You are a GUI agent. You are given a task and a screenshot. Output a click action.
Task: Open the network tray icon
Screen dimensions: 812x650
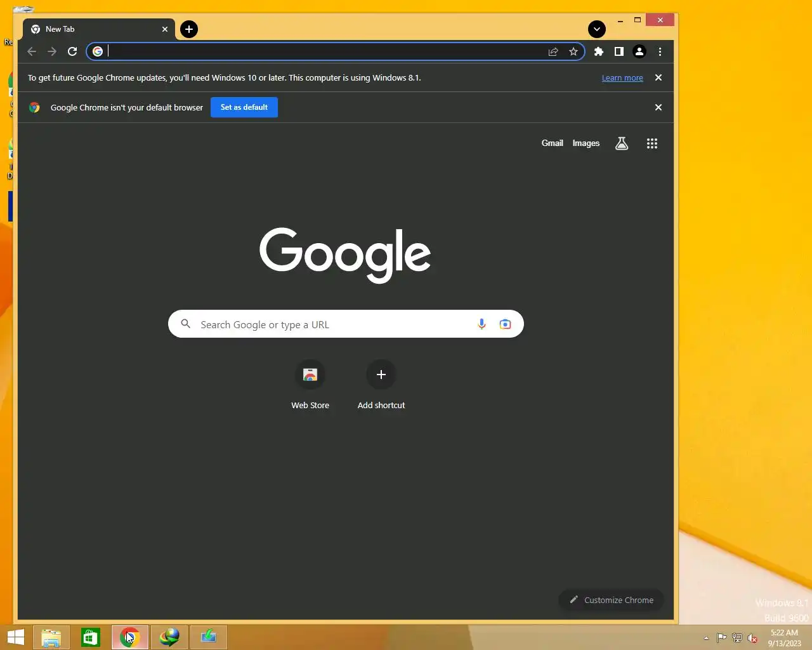(737, 638)
